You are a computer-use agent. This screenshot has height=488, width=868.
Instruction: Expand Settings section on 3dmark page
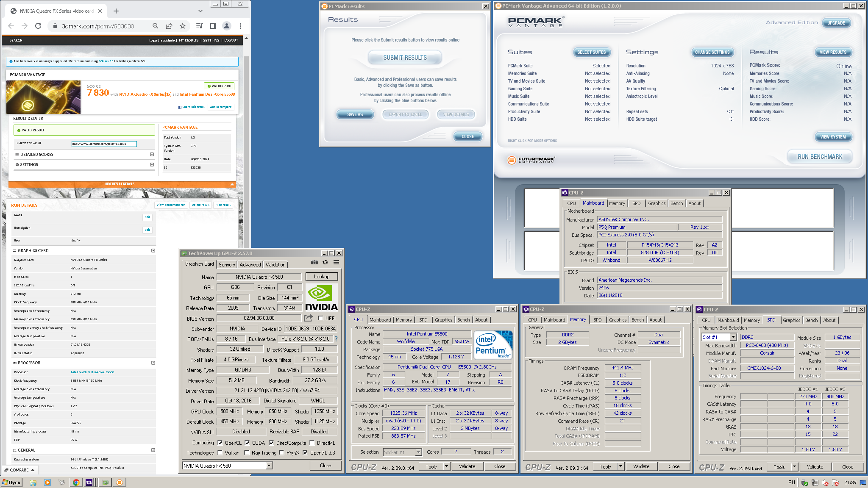click(x=152, y=165)
